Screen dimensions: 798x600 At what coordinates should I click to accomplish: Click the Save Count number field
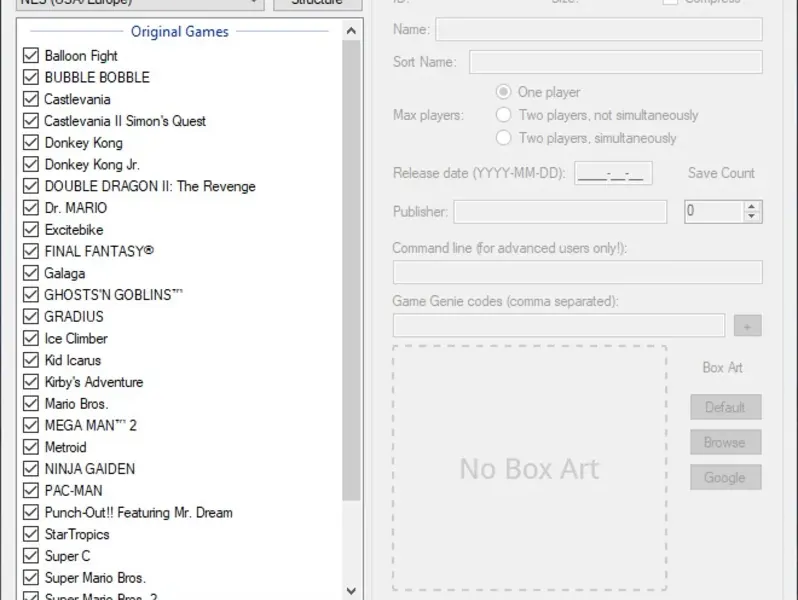click(x=714, y=211)
